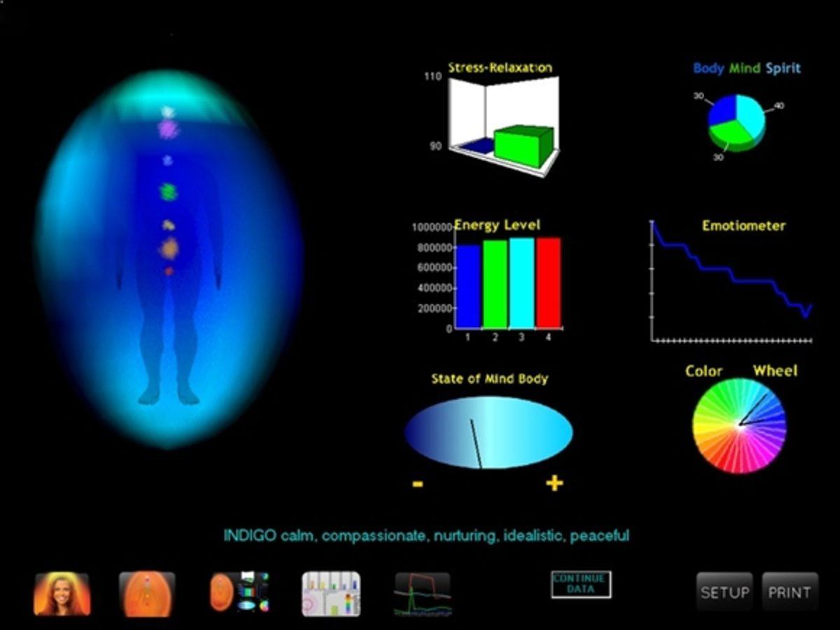Open the chakra bar chart analysis view

point(329,591)
